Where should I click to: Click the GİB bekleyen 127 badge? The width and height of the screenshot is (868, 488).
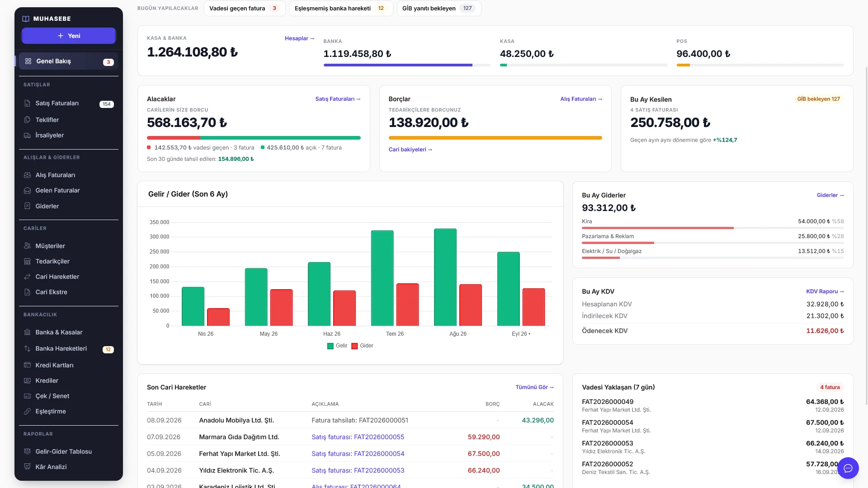[x=818, y=99]
